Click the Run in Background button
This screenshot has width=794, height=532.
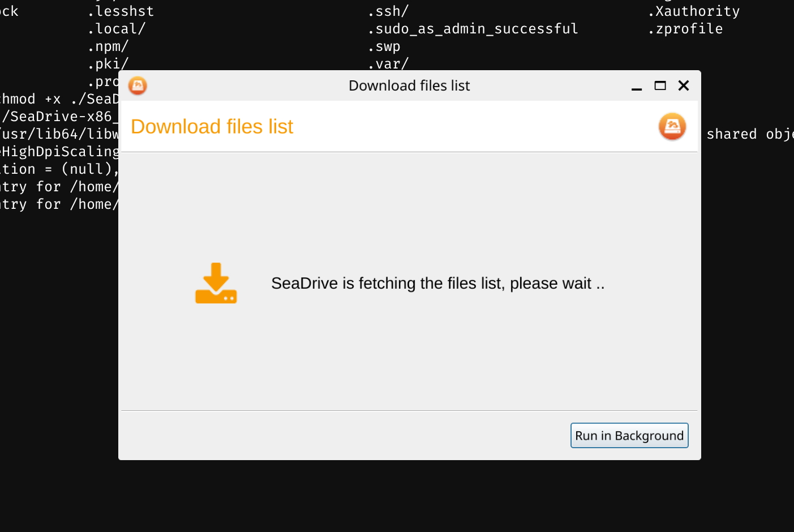(x=629, y=435)
